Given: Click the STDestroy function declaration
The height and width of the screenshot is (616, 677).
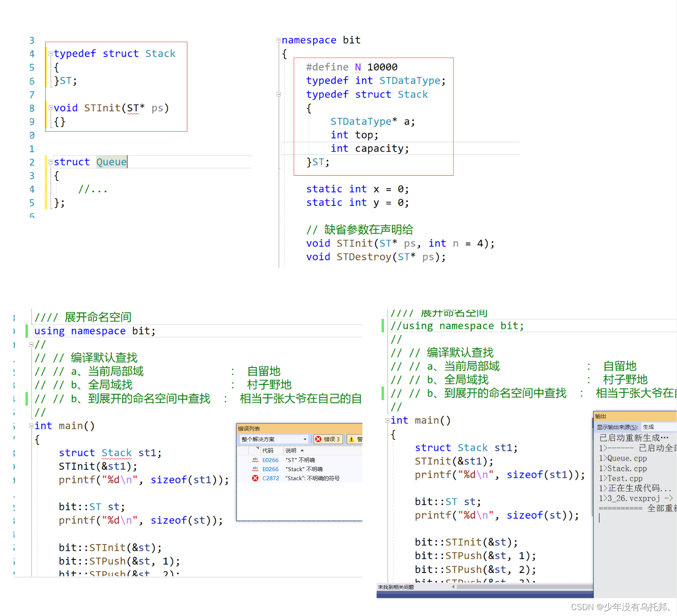Looking at the screenshot, I should (x=376, y=257).
